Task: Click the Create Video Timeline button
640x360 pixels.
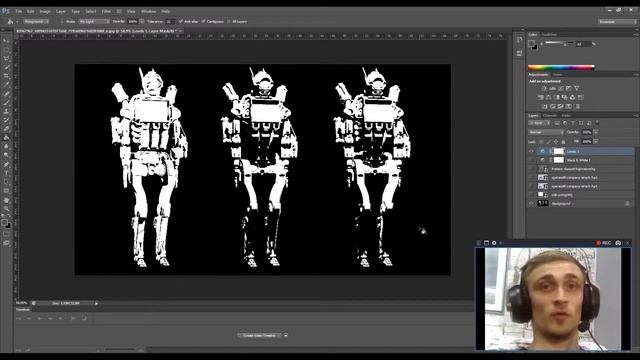Action: point(260,336)
